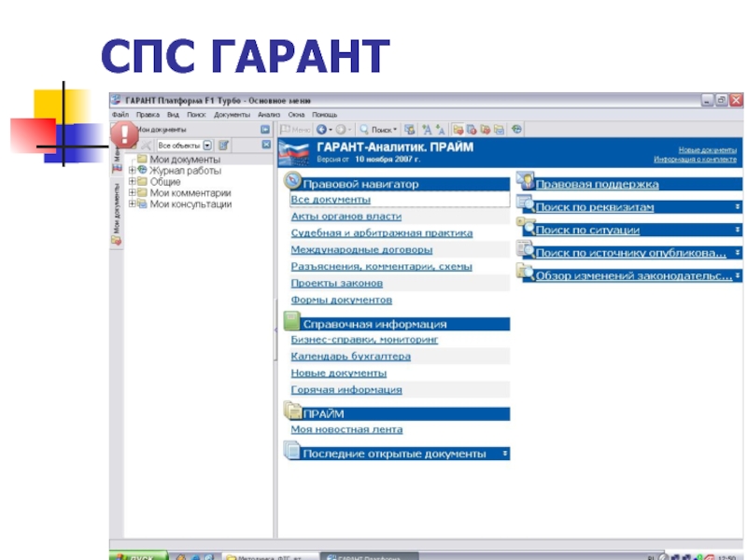Open the Forward button history dropdown arrow
Screen dimensions: 747x560
click(x=349, y=130)
